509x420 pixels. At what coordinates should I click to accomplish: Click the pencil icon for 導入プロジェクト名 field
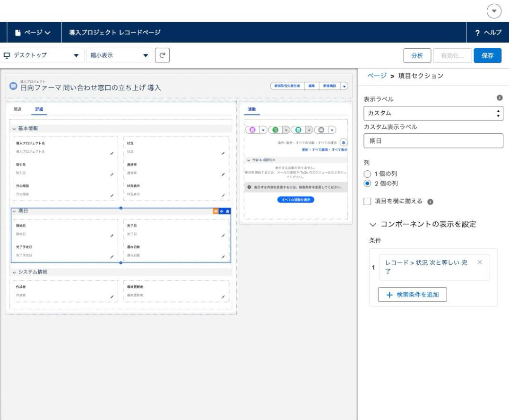click(x=112, y=153)
